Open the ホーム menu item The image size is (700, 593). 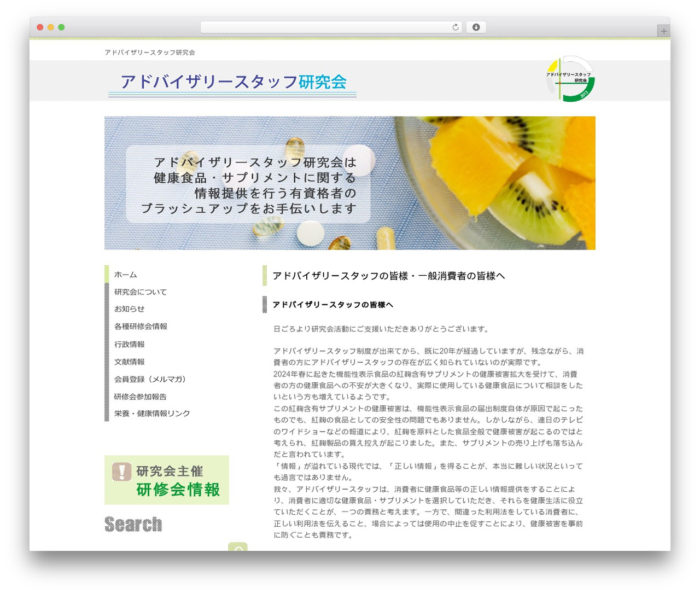126,275
